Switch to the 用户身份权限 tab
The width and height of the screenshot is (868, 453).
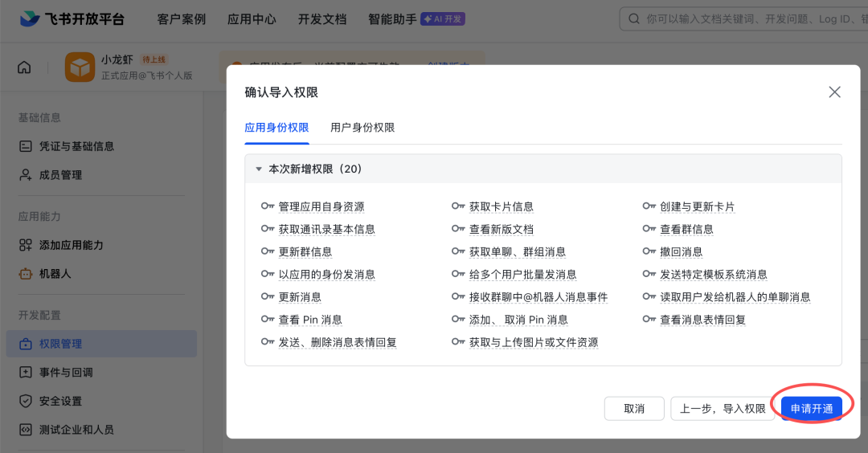(362, 128)
